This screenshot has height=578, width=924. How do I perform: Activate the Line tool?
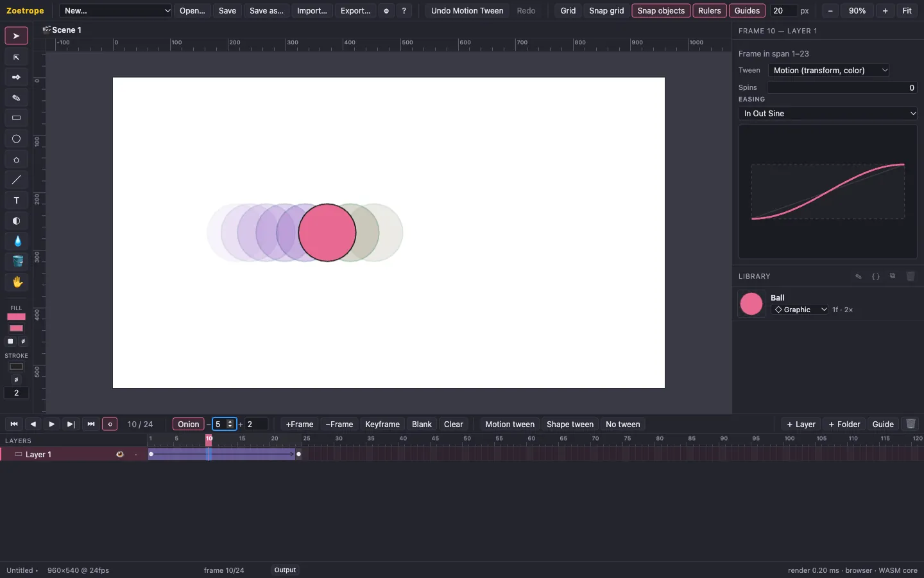tap(16, 180)
